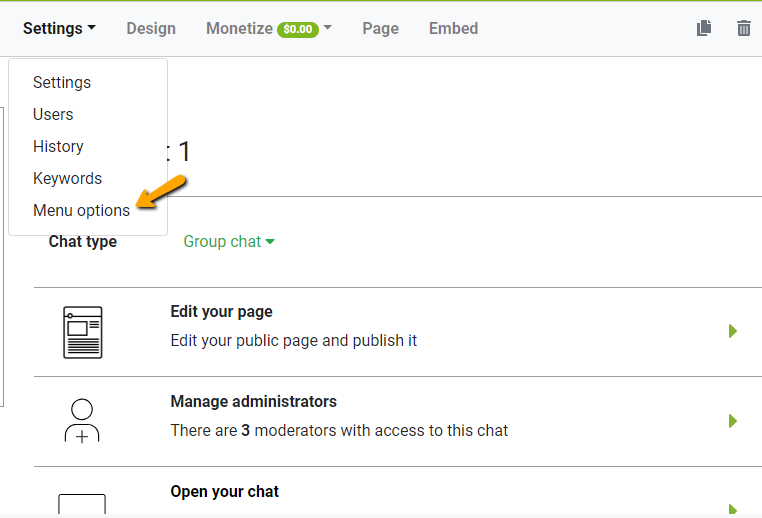Click the green arrow beside Manage administrators
The image size is (762, 518).
[733, 421]
